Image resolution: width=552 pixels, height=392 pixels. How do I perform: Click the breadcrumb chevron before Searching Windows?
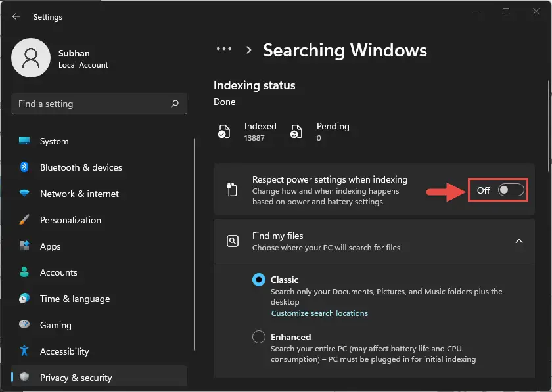click(x=248, y=50)
